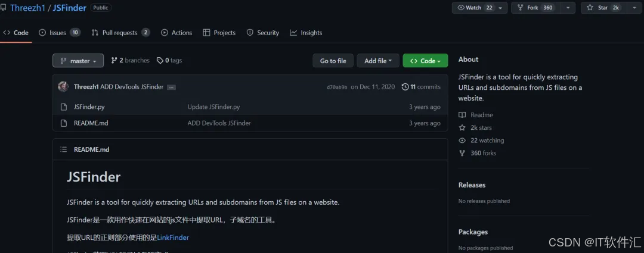Open the Threezh1 commit author name link

pyautogui.click(x=86, y=87)
